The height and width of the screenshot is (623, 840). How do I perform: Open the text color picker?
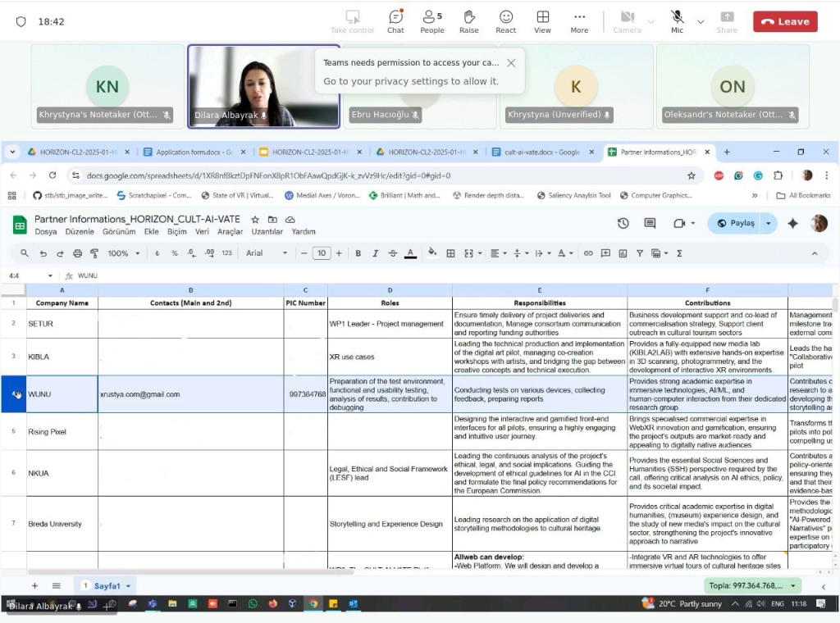[x=410, y=253]
